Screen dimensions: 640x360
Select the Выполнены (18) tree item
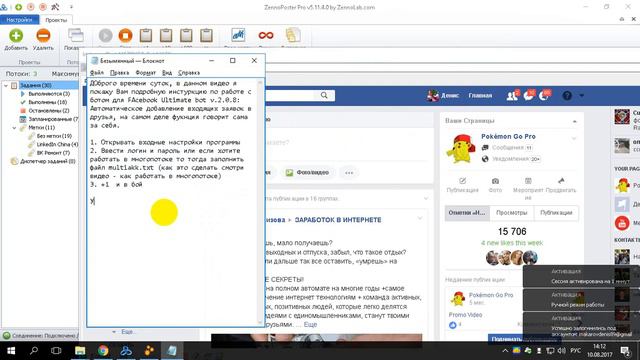coord(48,102)
